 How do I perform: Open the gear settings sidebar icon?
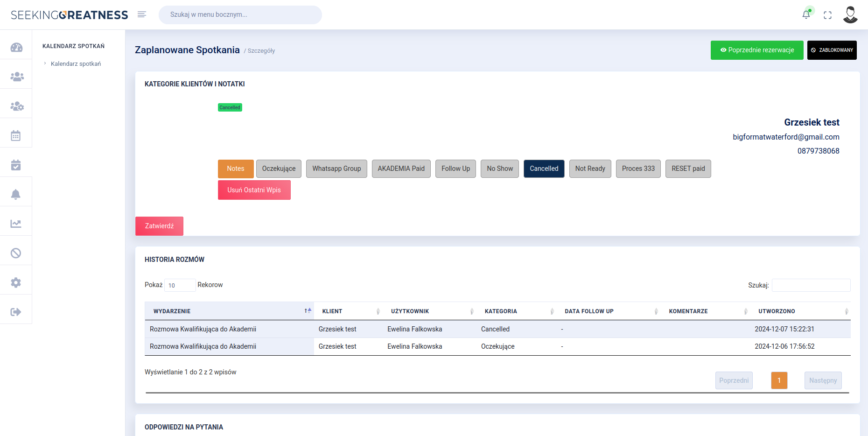16,282
